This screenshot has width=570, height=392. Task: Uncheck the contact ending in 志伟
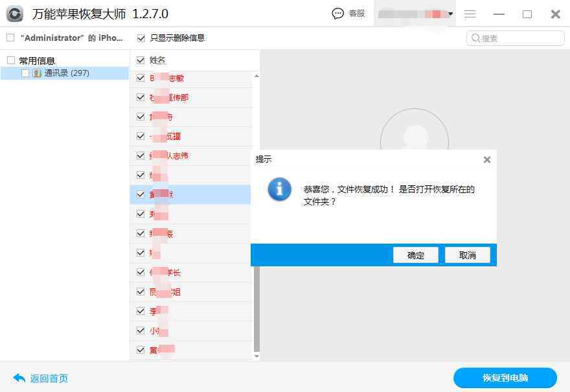(141, 156)
